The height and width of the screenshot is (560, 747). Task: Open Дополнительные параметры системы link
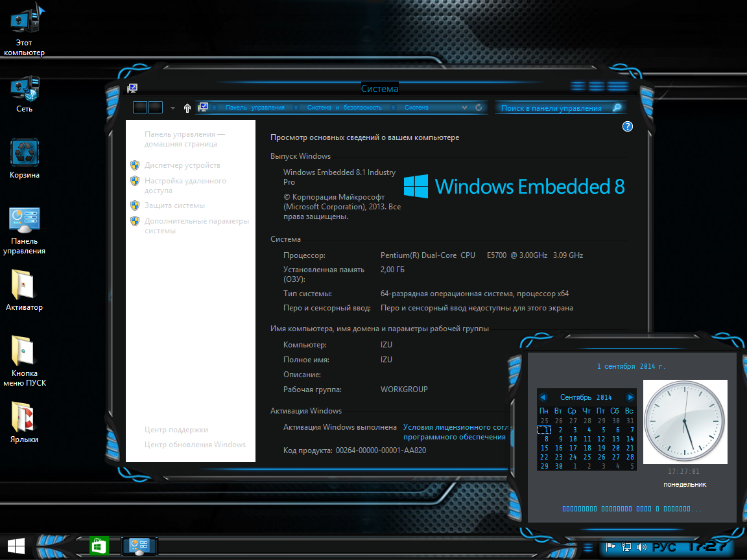196,226
